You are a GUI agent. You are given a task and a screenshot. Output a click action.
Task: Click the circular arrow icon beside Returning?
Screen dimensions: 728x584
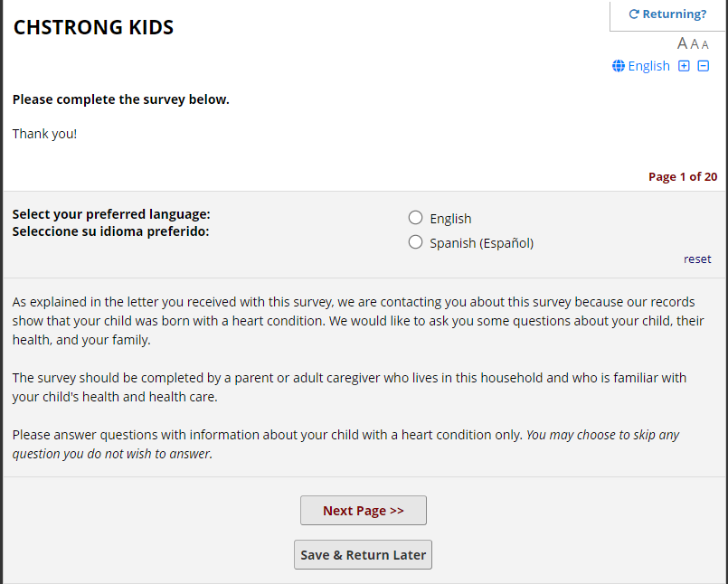coord(634,14)
